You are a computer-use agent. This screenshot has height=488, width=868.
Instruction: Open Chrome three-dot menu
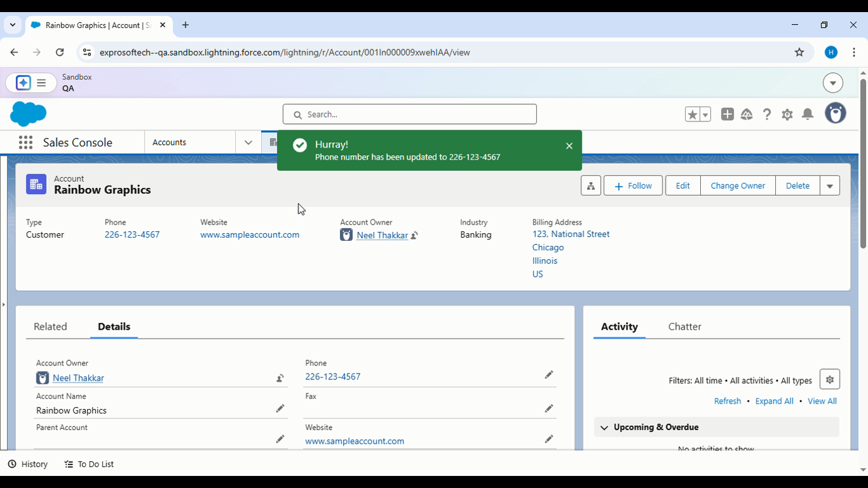(x=854, y=52)
